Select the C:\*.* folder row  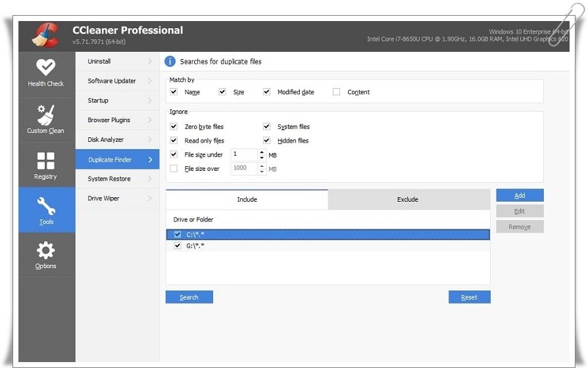pyautogui.click(x=328, y=235)
